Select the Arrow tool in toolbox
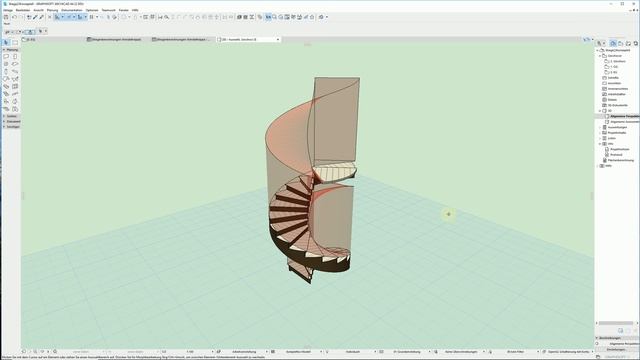640x360 pixels. pos(6,42)
